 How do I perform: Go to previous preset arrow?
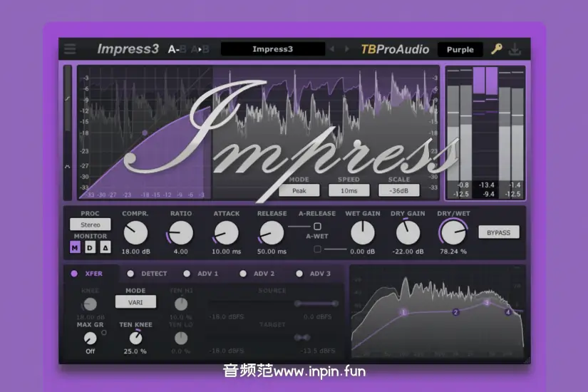(332, 49)
